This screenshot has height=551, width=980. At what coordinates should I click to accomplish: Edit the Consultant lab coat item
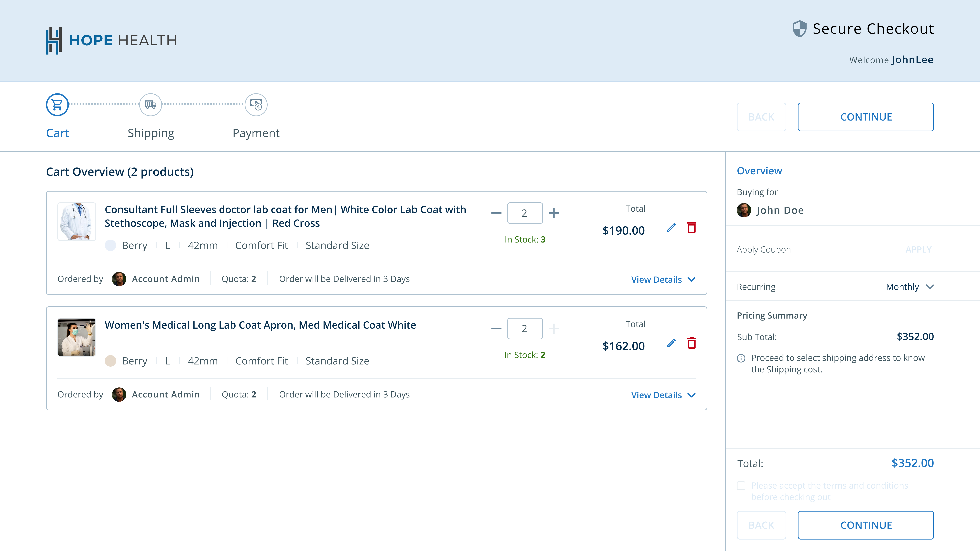(672, 228)
